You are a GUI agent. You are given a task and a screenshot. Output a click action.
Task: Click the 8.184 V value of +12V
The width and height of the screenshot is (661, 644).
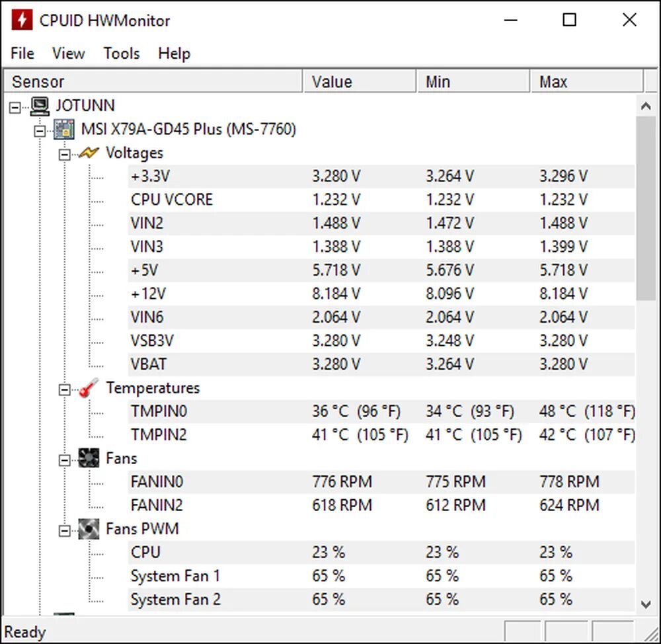[336, 294]
